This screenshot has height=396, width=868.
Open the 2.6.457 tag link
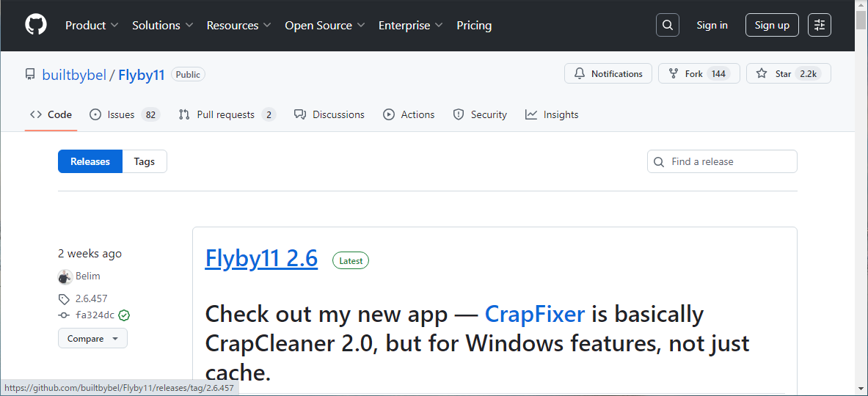[91, 299]
